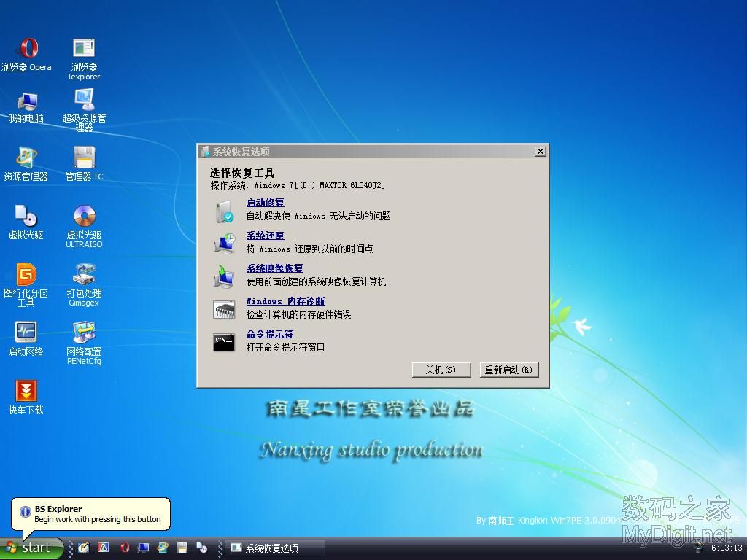The width and height of the screenshot is (747, 560).
Task: Click the 重新启动(R) restart button
Action: (x=508, y=370)
